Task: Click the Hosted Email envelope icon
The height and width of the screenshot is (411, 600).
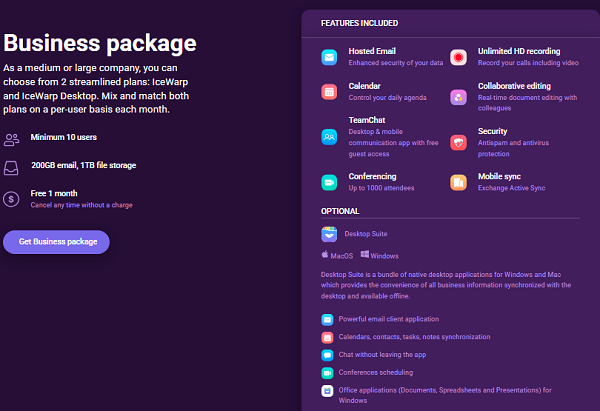Action: [329, 57]
